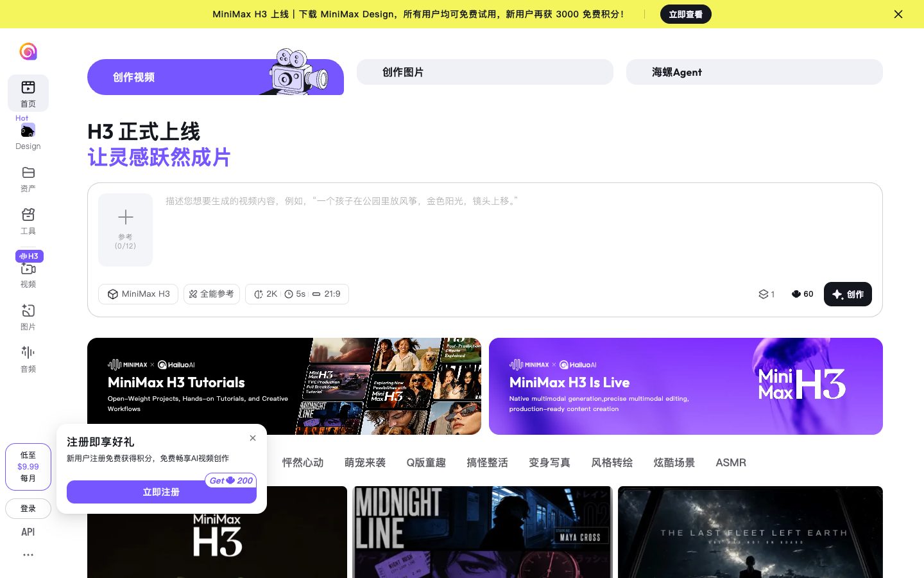Select 视频 in the sidebar
The height and width of the screenshot is (578, 924).
[28, 275]
